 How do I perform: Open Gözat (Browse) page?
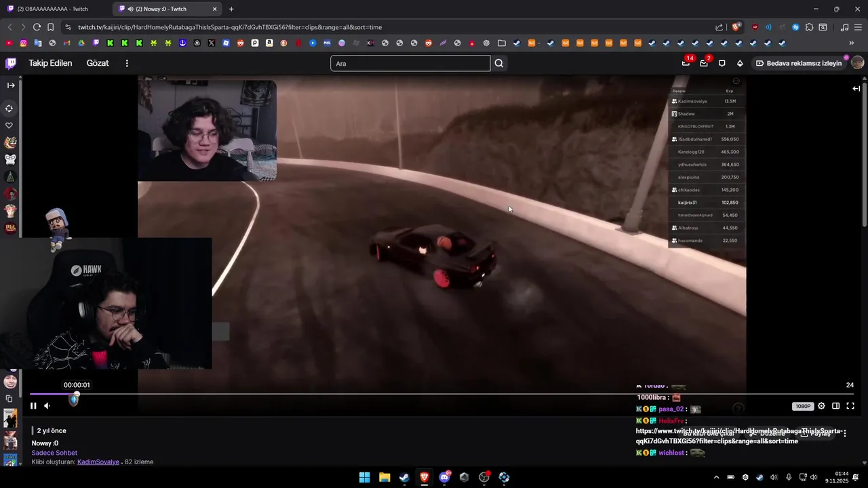(98, 63)
